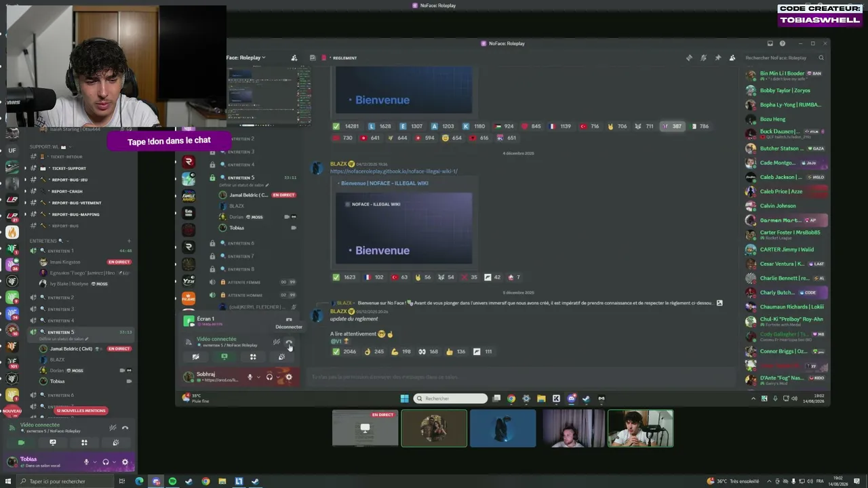Share your screen from Tobias's voice panel

(52, 443)
